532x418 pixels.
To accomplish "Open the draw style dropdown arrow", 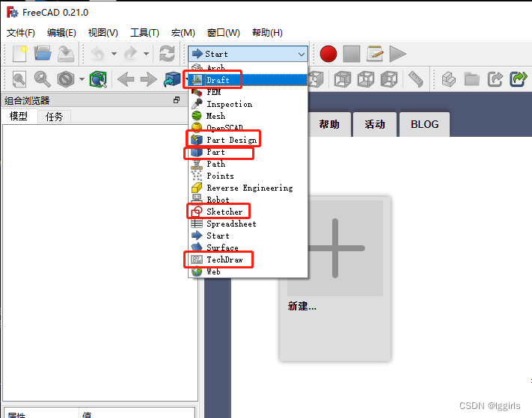I will (x=82, y=79).
